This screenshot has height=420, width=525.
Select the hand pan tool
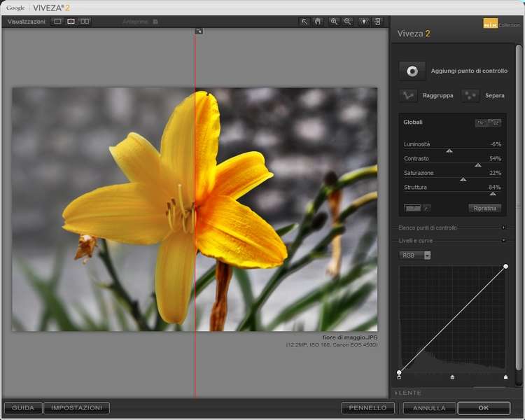[x=318, y=22]
